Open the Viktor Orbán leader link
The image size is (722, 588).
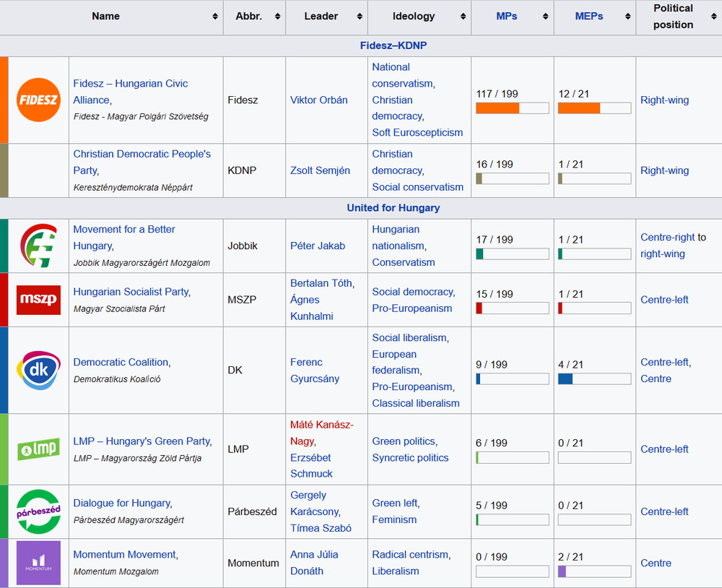318,100
